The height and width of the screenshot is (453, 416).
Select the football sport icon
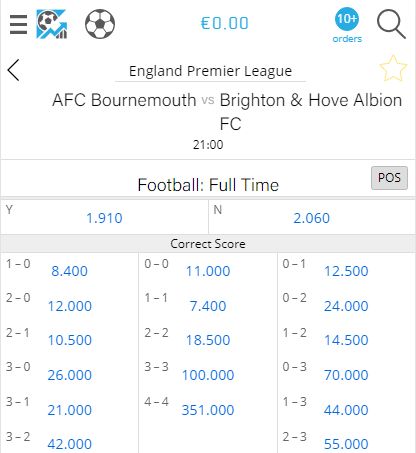[x=100, y=24]
